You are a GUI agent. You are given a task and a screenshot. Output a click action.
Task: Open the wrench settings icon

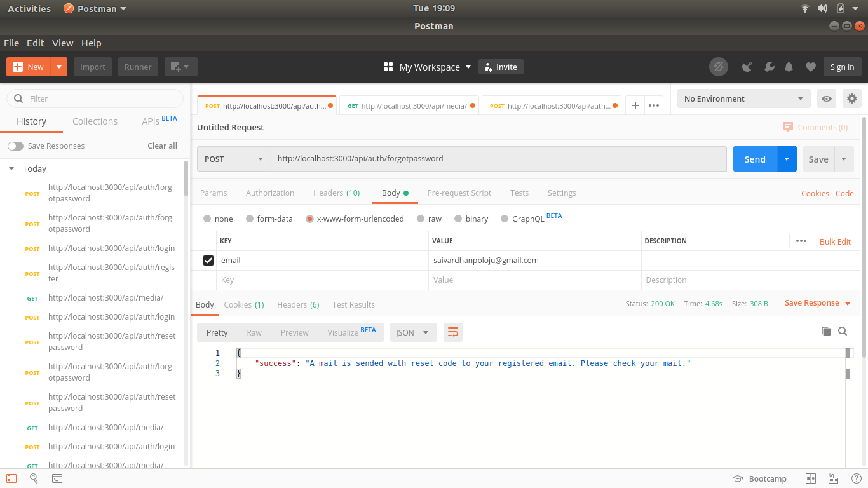point(768,67)
